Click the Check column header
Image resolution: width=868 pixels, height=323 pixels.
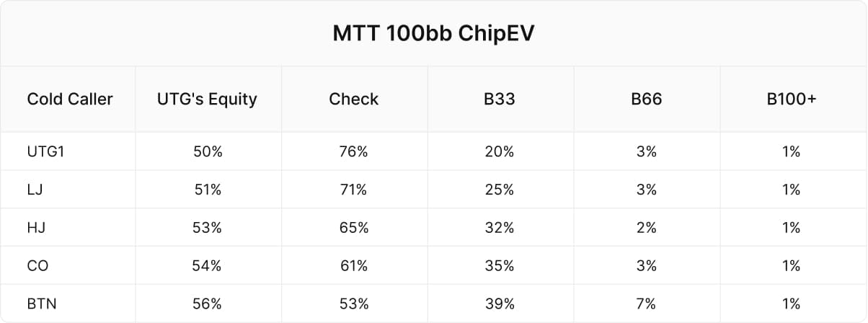click(x=353, y=99)
